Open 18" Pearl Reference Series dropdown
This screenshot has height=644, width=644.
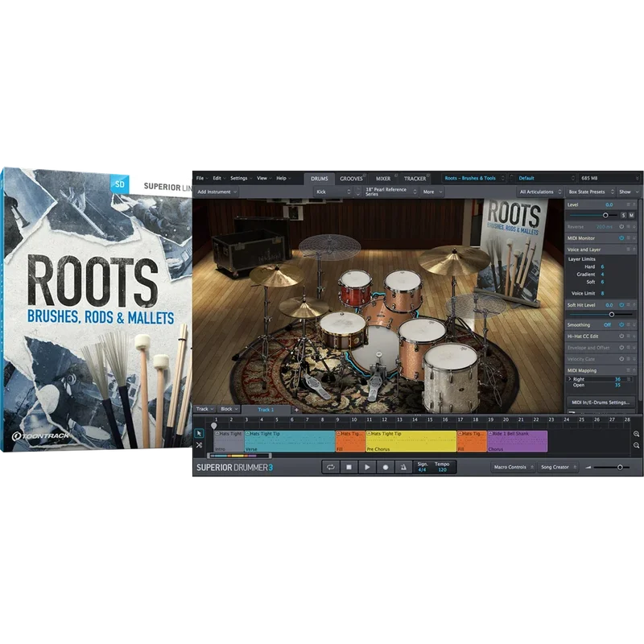(390, 192)
